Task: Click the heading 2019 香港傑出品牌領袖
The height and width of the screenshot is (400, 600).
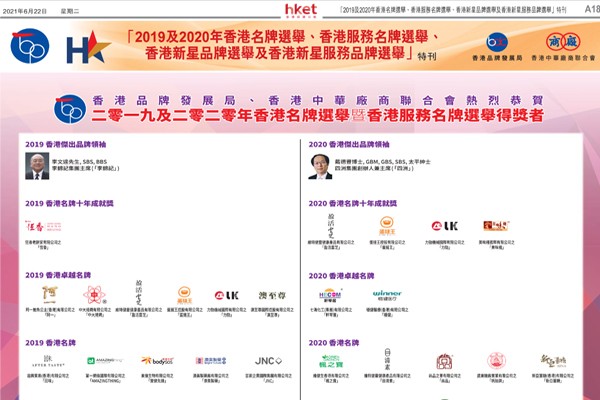Action: click(66, 144)
